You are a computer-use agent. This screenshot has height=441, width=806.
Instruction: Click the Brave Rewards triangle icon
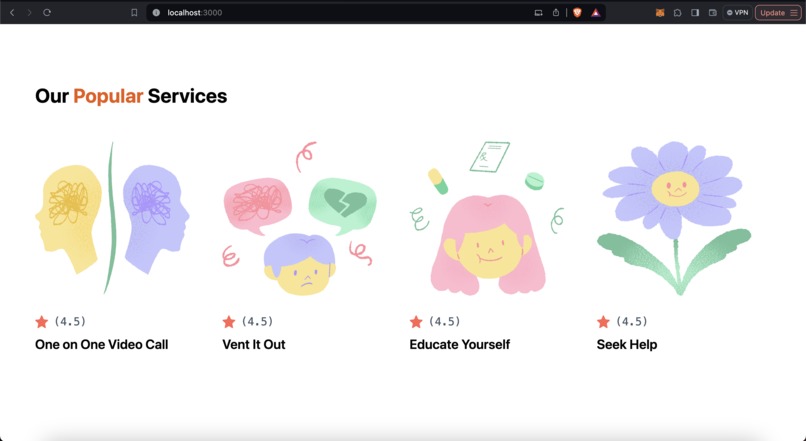(x=595, y=12)
